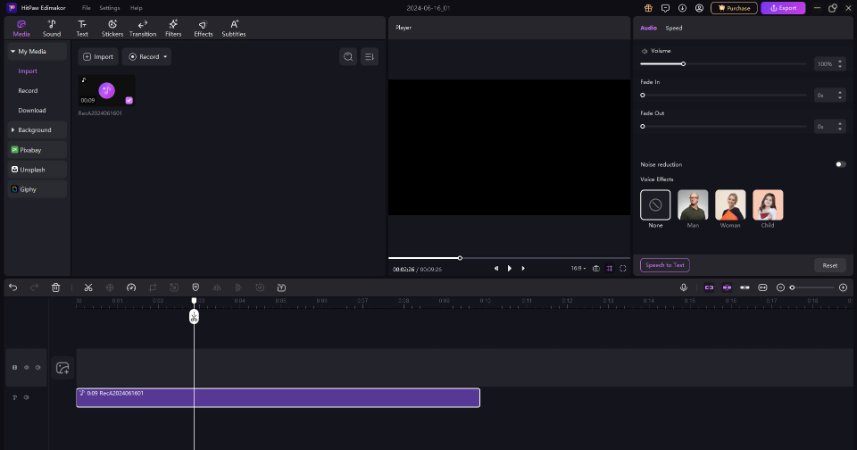
Task: Lock the video track
Action: pyautogui.click(x=15, y=367)
